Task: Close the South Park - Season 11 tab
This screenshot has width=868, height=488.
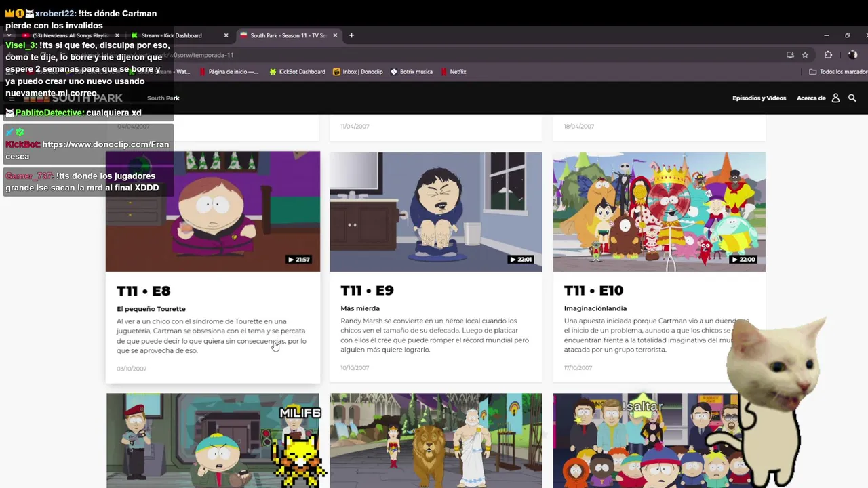Action: pyautogui.click(x=335, y=35)
